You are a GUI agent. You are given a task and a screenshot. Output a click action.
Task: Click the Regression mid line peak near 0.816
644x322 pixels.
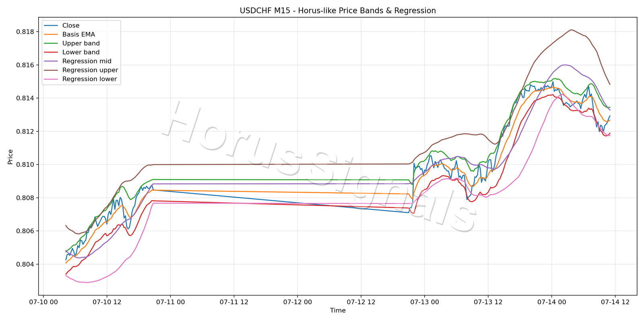pos(564,65)
